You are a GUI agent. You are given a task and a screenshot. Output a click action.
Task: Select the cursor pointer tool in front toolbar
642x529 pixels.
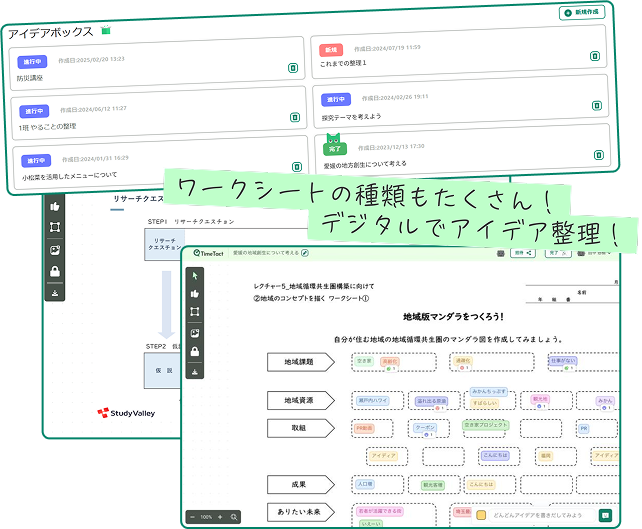click(x=195, y=273)
